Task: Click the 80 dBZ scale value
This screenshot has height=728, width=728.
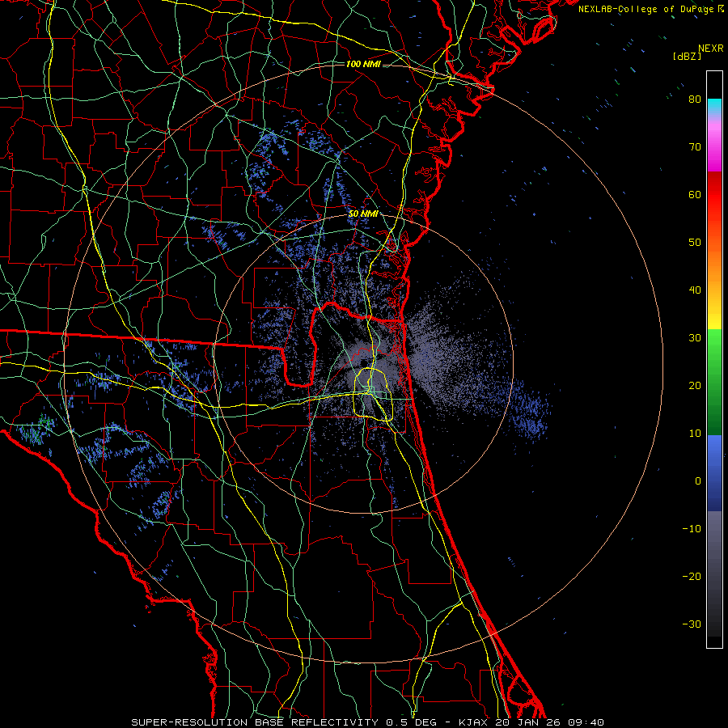Action: [695, 99]
